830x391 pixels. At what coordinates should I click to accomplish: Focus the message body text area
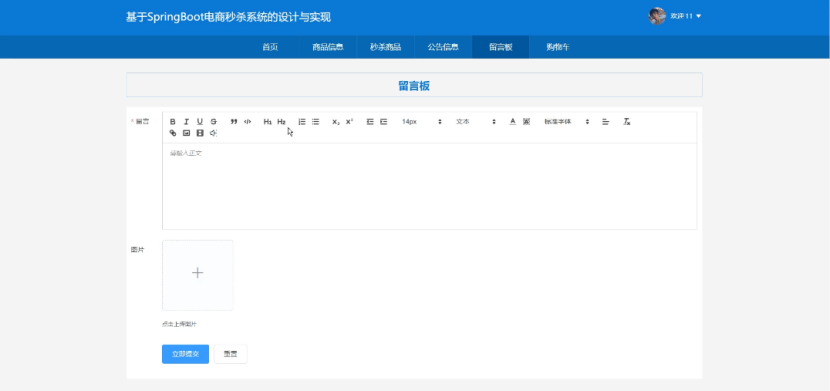pyautogui.click(x=429, y=186)
